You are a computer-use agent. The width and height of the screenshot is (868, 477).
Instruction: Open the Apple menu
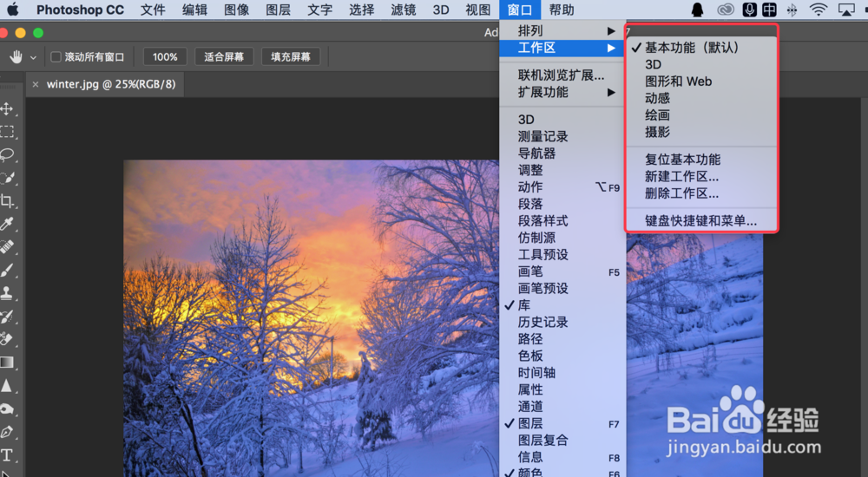tap(12, 10)
